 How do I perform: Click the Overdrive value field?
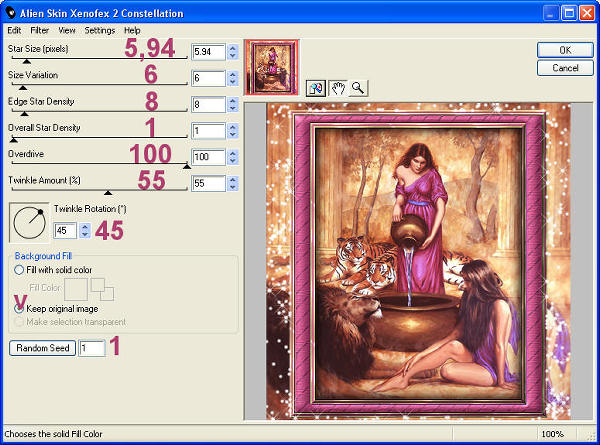208,157
